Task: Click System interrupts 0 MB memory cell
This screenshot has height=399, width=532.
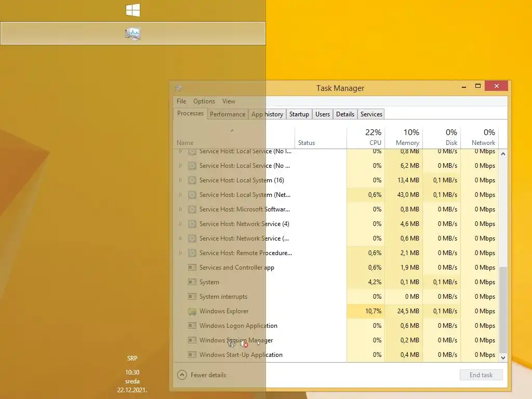Action: point(404,297)
